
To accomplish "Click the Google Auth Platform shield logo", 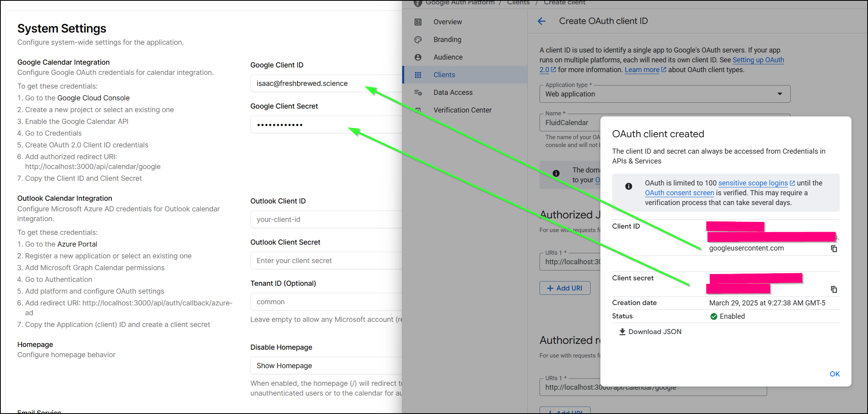I will click(418, 3).
